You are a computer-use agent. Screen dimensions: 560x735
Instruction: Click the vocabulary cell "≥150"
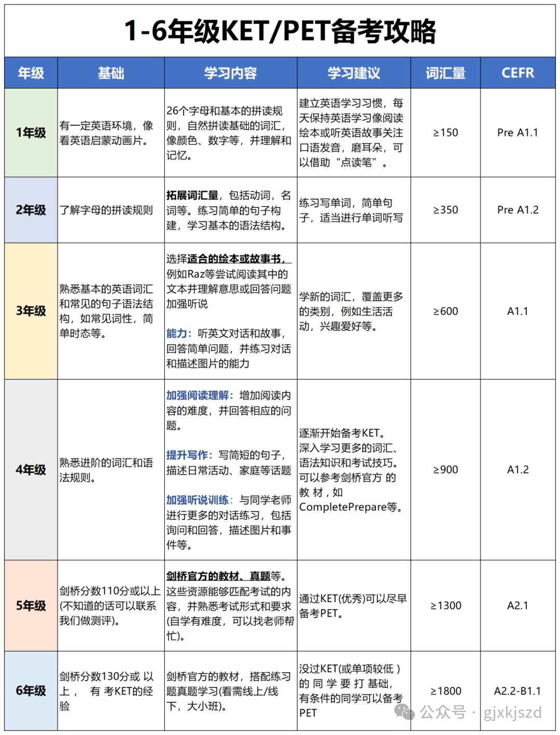446,133
